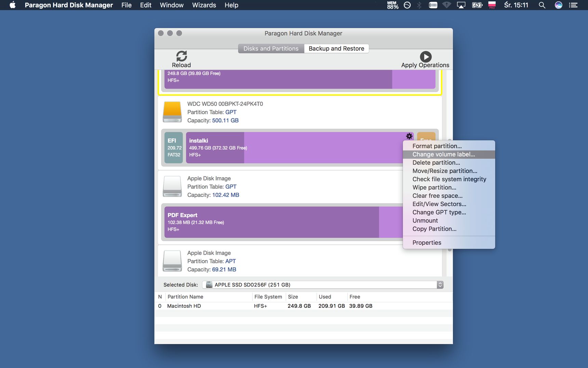The width and height of the screenshot is (588, 368).
Task: Click the APT partition table value
Action: (x=230, y=261)
